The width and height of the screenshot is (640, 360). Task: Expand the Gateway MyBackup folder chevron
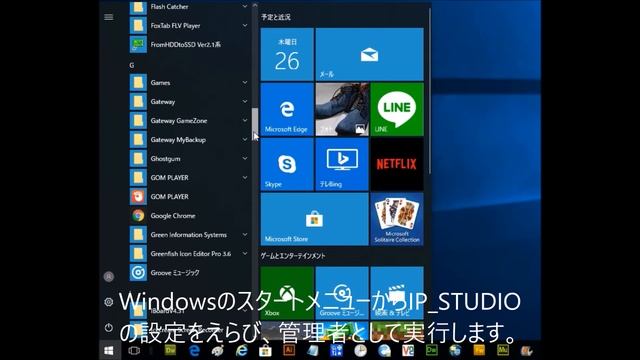pyautogui.click(x=244, y=140)
